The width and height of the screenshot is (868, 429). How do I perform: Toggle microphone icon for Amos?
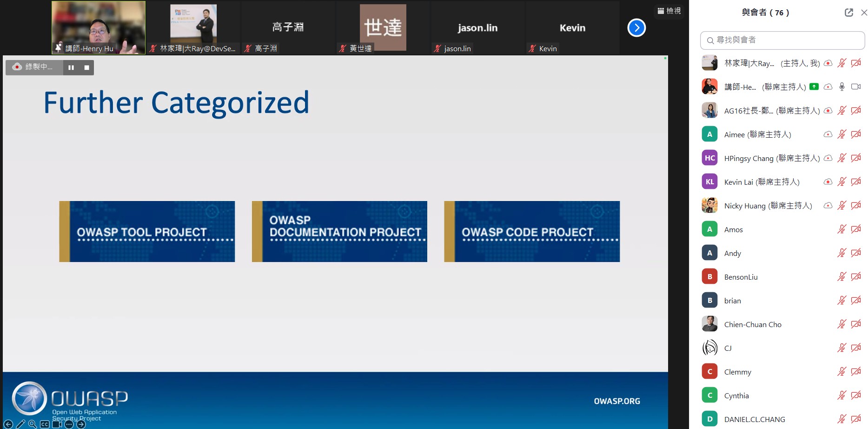pyautogui.click(x=841, y=229)
